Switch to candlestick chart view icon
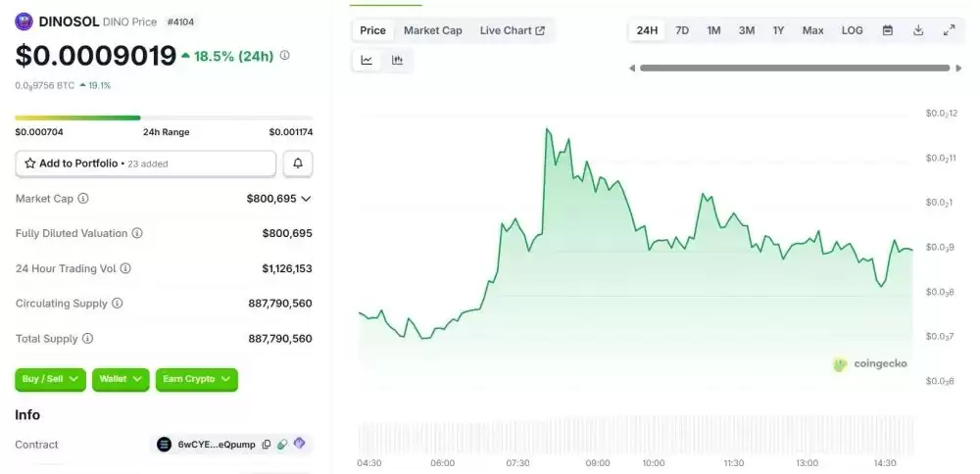The width and height of the screenshot is (980, 474). click(x=397, y=60)
